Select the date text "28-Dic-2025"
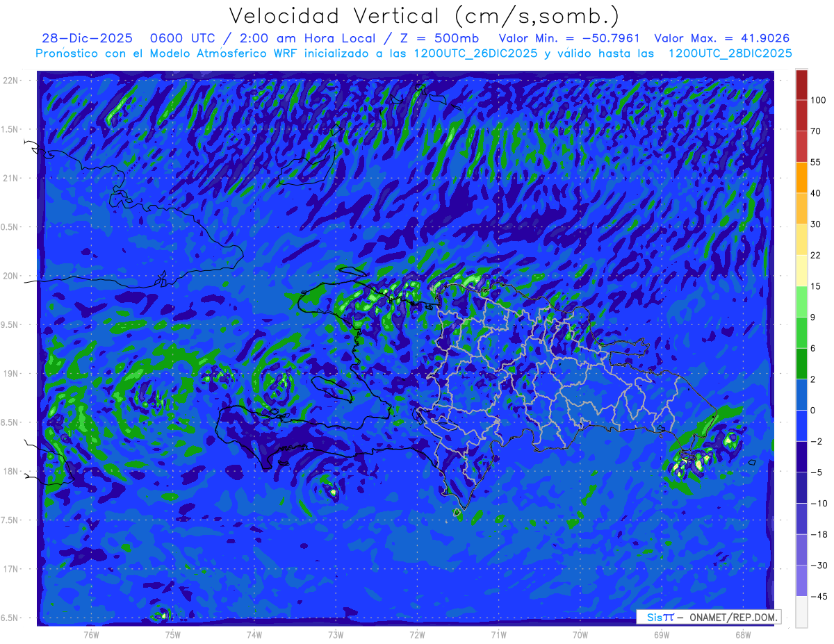The image size is (834, 644). tap(87, 38)
